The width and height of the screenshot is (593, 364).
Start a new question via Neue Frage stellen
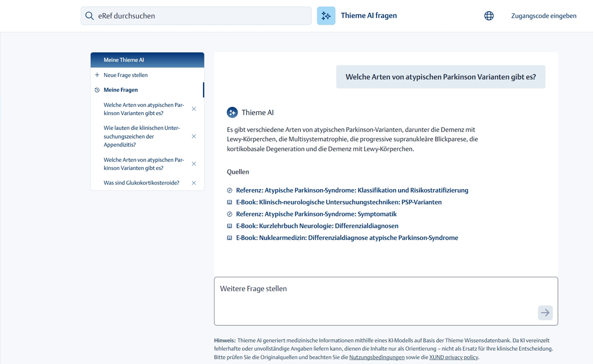(126, 75)
